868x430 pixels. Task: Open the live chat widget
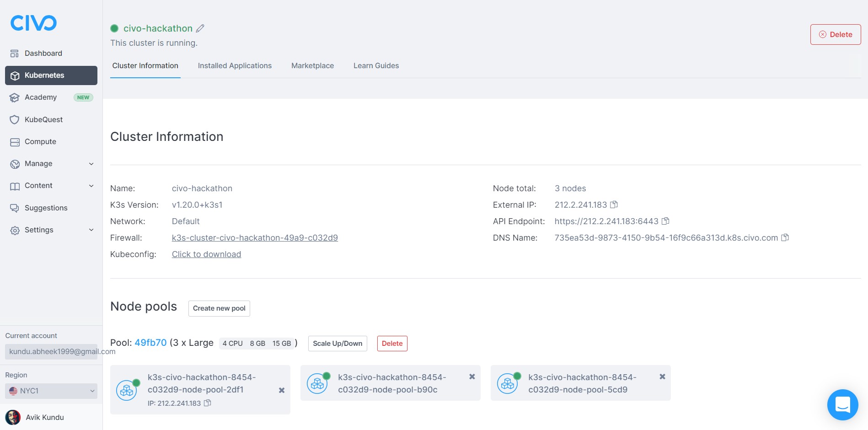point(842,405)
